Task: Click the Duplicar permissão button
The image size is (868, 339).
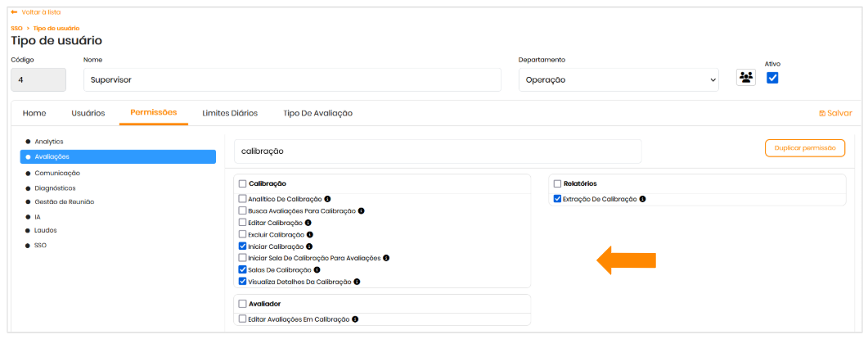Action: 804,148
